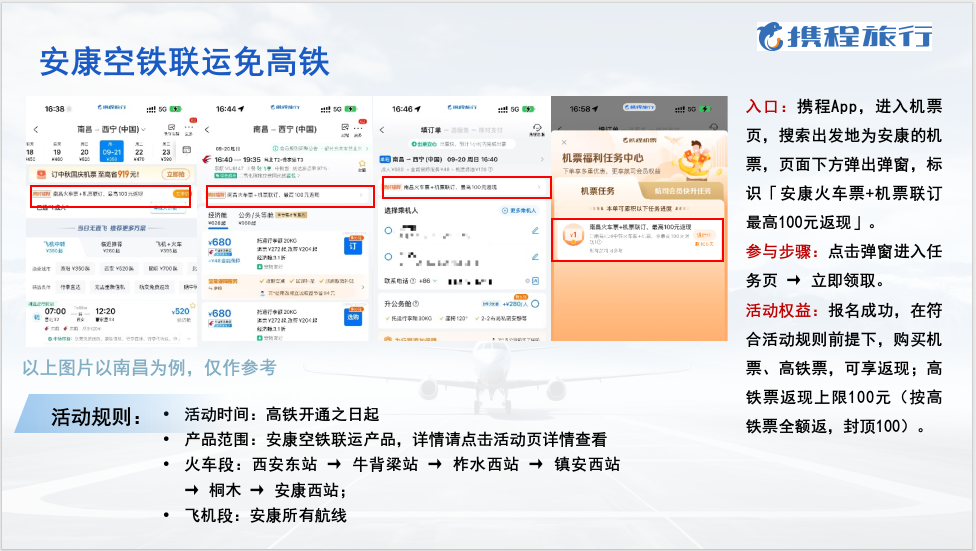Click the slide title 安康空铁联运免高铁
Screen dimensions: 976x551
[184, 62]
